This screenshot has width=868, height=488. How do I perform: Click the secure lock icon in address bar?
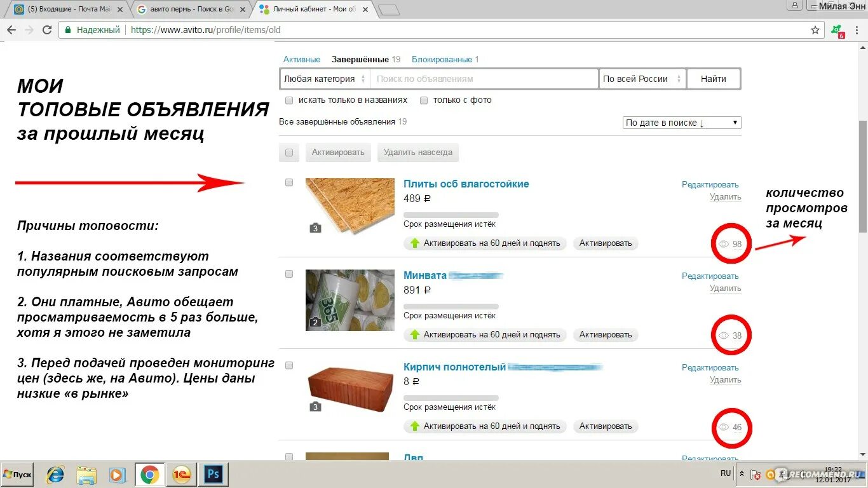tap(67, 30)
